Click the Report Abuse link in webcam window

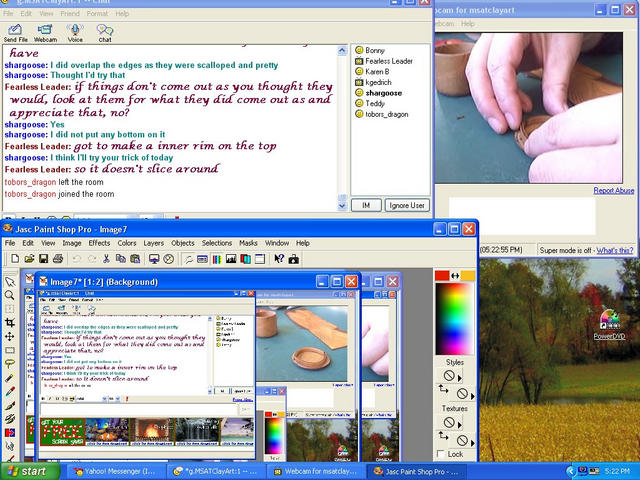tap(613, 190)
